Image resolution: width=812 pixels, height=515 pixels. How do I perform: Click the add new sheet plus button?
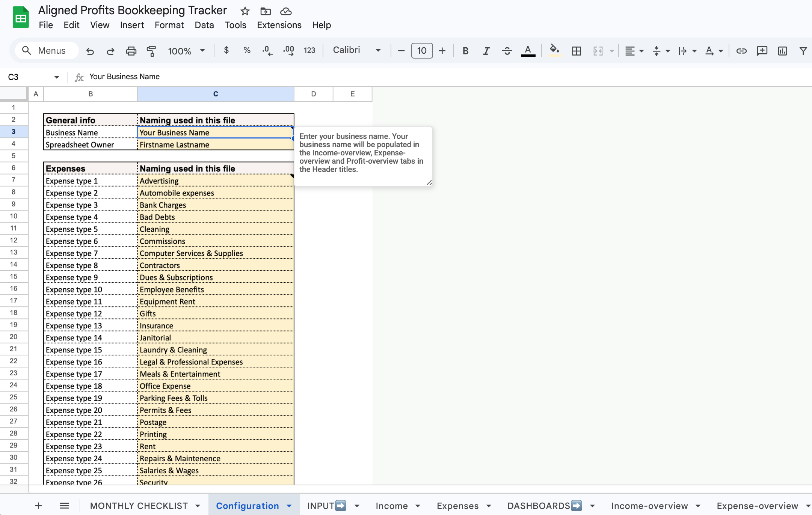click(38, 506)
